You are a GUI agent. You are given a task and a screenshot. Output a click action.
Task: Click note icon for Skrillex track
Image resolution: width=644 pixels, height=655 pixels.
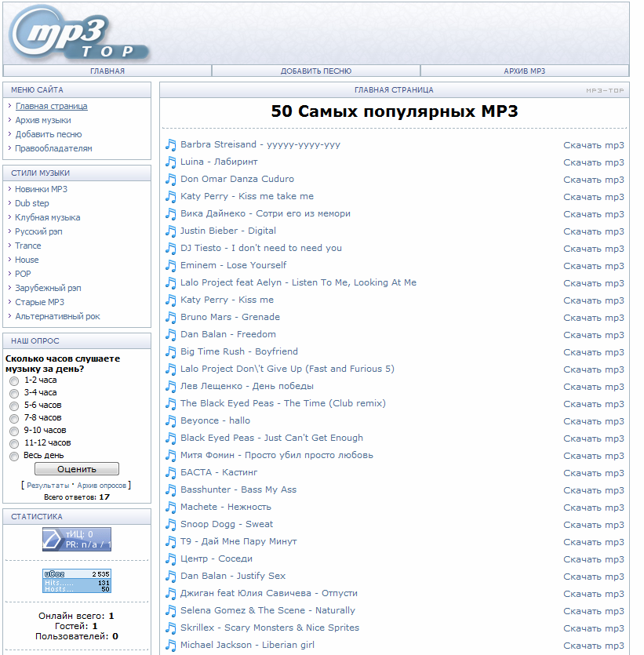(170, 628)
